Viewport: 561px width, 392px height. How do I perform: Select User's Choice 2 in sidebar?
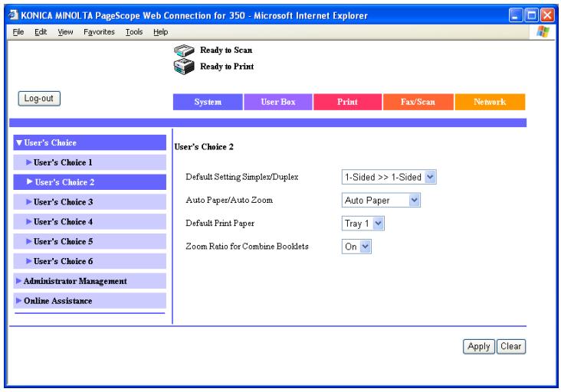click(x=90, y=182)
